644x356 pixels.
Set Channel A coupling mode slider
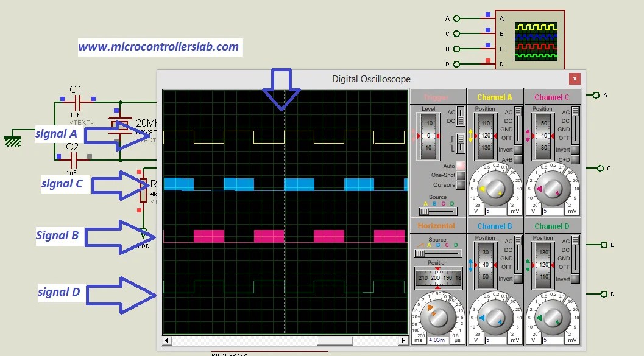point(518,125)
